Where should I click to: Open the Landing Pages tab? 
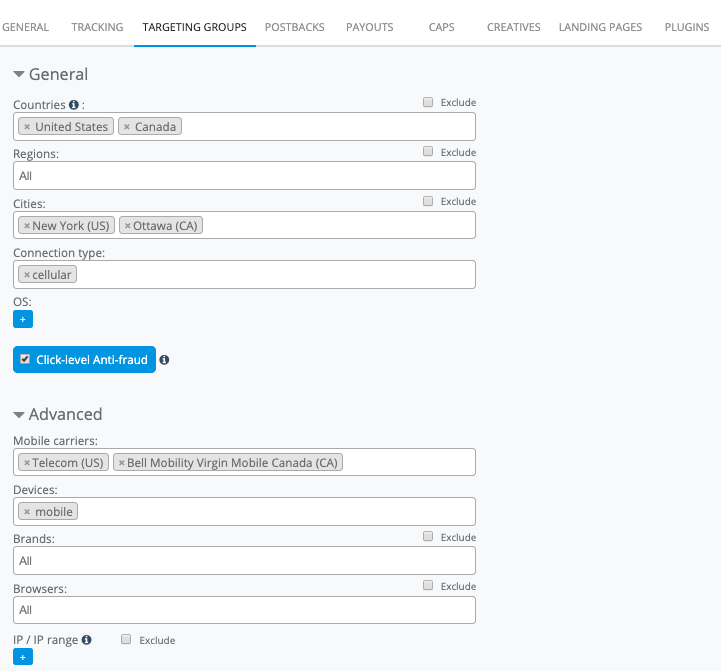(x=600, y=27)
